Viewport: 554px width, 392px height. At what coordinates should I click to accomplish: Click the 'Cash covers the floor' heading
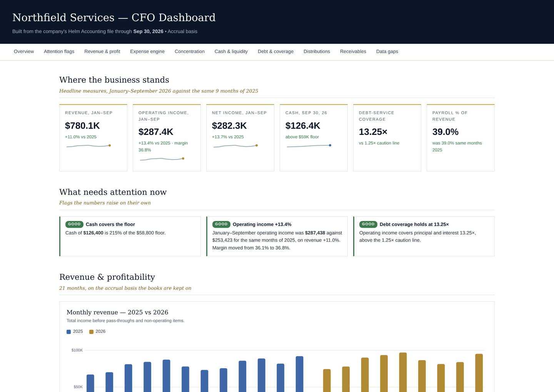pyautogui.click(x=110, y=224)
